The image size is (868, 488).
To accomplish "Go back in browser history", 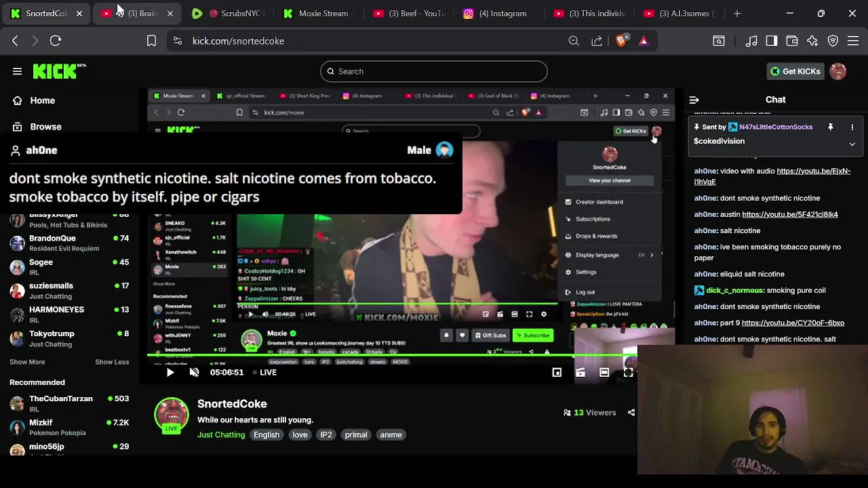I will (15, 41).
